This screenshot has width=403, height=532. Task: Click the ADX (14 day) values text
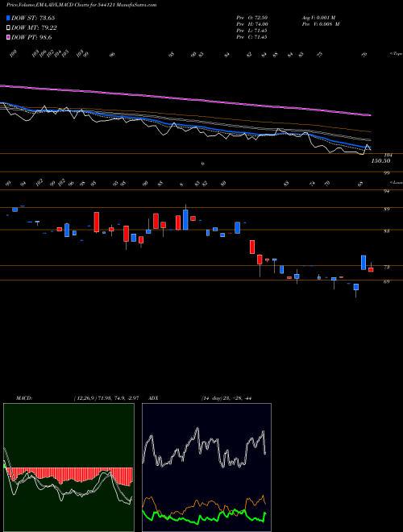pyautogui.click(x=226, y=398)
